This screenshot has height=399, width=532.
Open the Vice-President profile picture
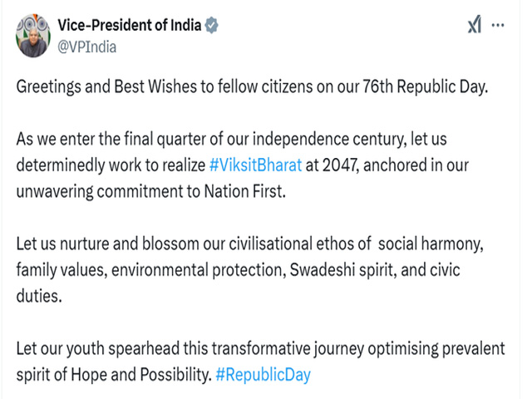[x=33, y=36]
